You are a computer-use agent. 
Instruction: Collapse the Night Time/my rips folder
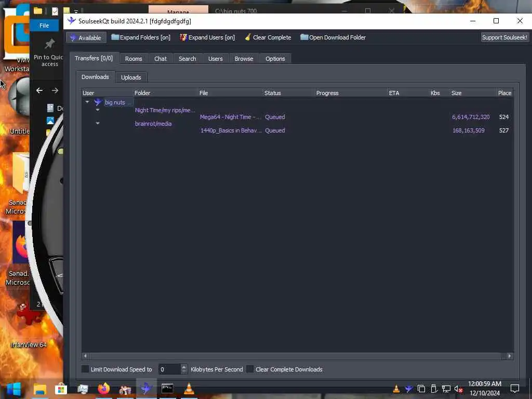click(x=98, y=110)
